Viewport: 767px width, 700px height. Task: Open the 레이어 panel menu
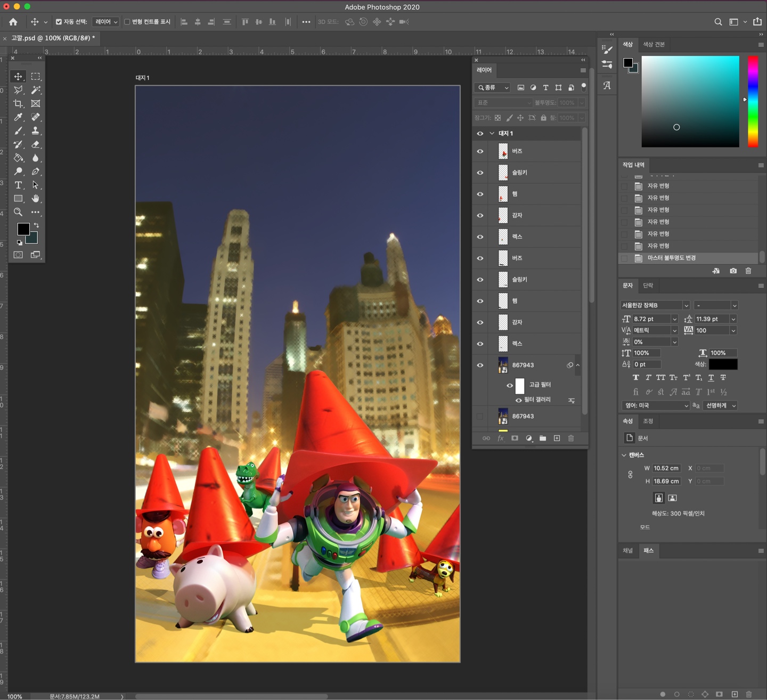click(x=583, y=70)
